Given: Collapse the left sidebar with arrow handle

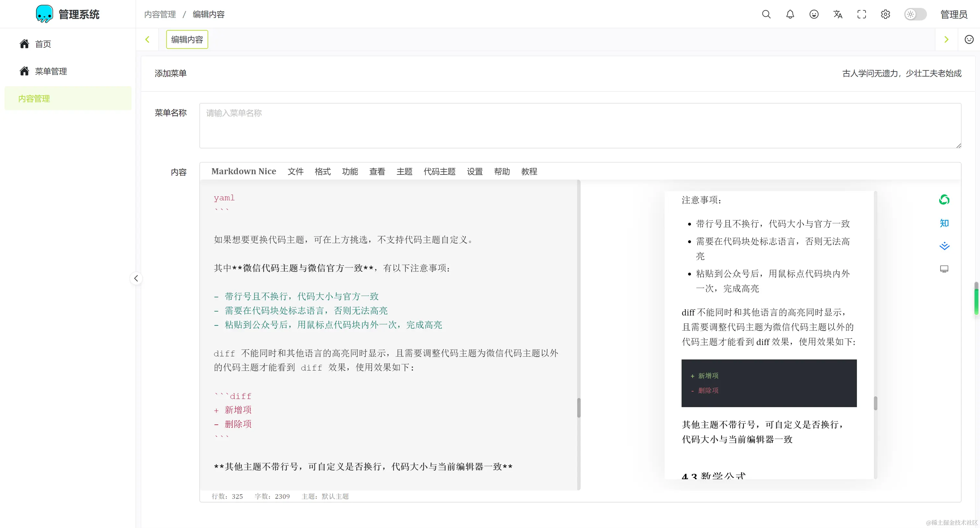Looking at the screenshot, I should click(x=136, y=278).
